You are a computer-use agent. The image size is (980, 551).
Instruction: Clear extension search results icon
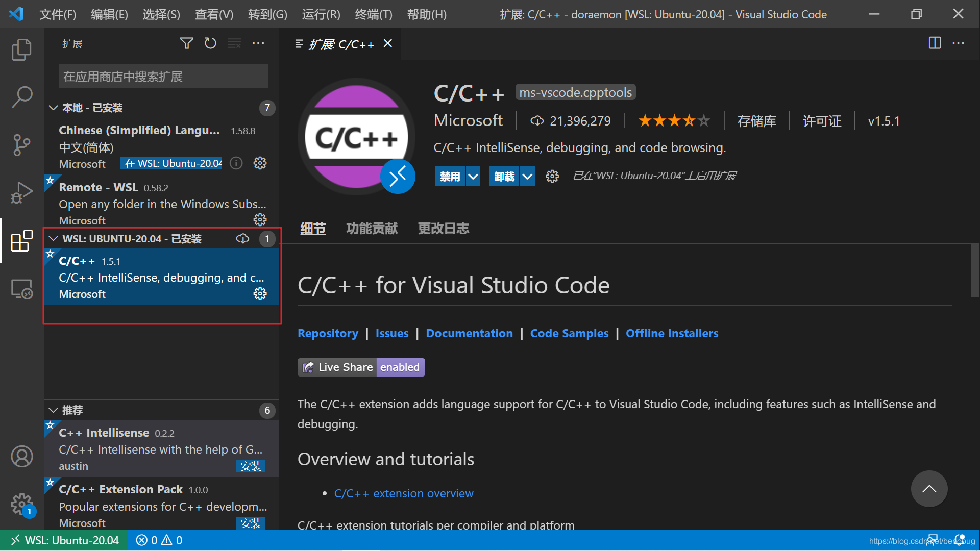(234, 43)
